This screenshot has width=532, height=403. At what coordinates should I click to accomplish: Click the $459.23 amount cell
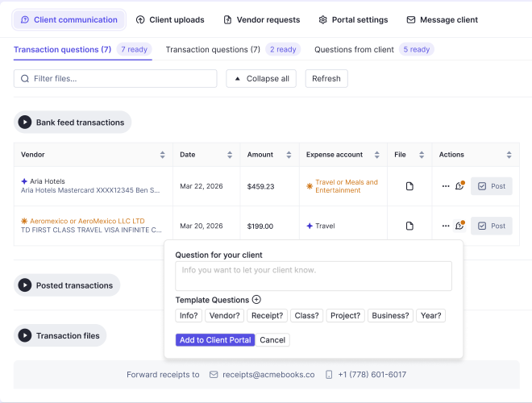(x=260, y=186)
